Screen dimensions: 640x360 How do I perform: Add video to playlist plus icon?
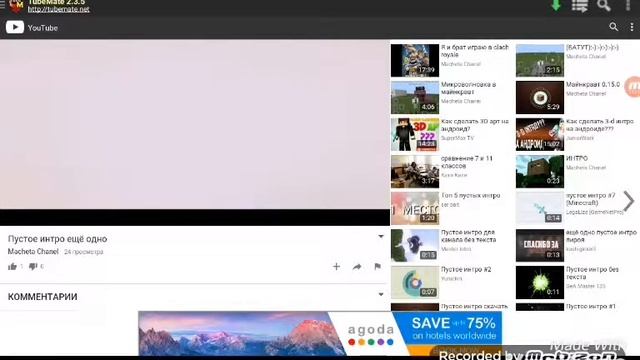(x=336, y=267)
